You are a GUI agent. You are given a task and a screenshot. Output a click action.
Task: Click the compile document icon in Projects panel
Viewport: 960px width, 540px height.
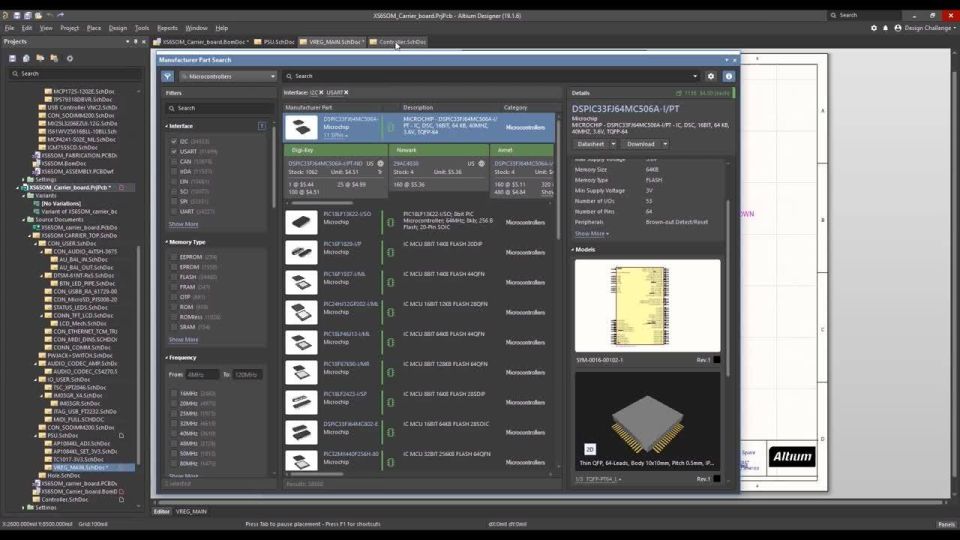click(x=26, y=58)
